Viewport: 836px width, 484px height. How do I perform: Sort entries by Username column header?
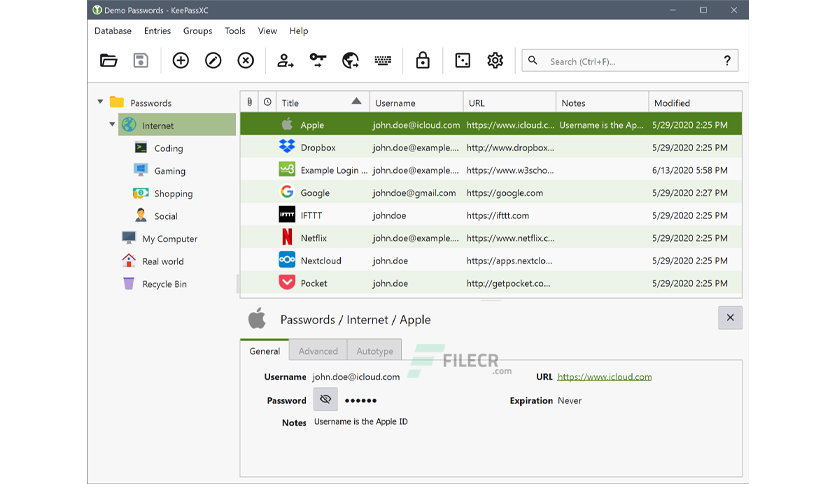coord(416,102)
